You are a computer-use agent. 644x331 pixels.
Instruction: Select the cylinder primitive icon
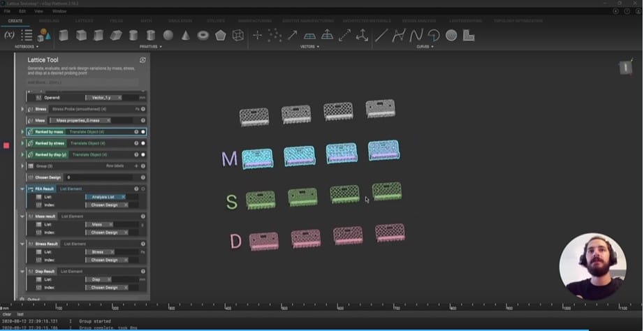pos(133,36)
